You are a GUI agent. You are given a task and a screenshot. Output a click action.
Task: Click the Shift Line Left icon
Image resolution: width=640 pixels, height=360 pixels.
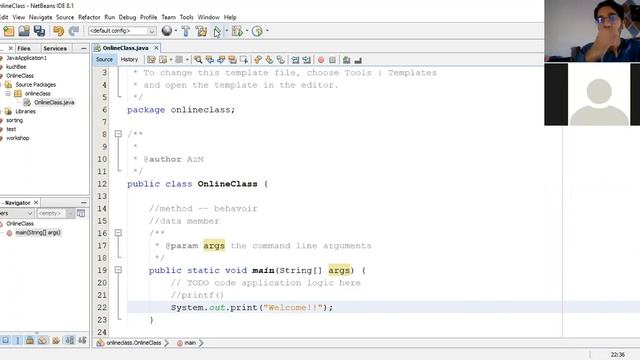295,60
